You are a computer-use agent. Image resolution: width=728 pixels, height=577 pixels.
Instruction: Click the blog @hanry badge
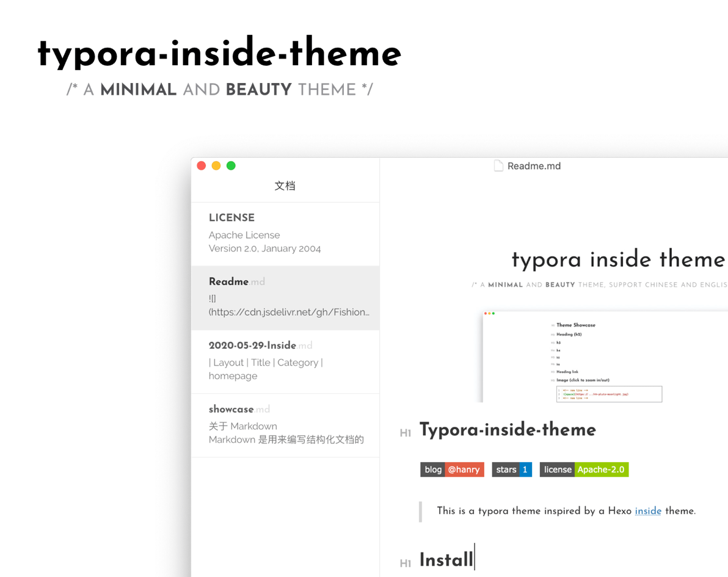point(452,470)
